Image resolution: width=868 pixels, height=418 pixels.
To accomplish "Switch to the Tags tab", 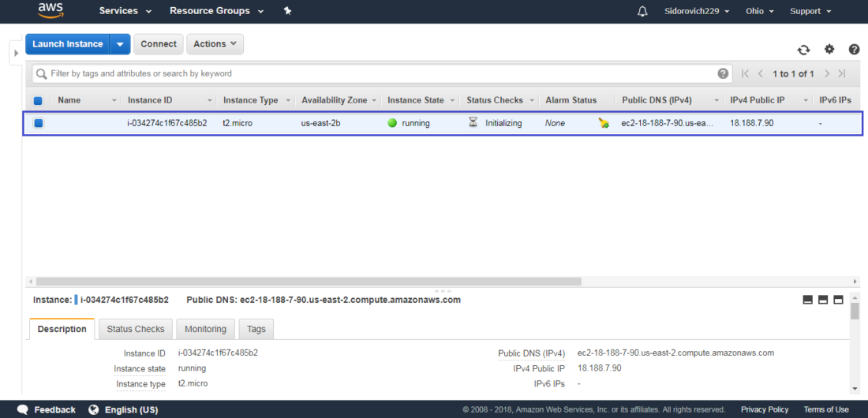I will [256, 329].
